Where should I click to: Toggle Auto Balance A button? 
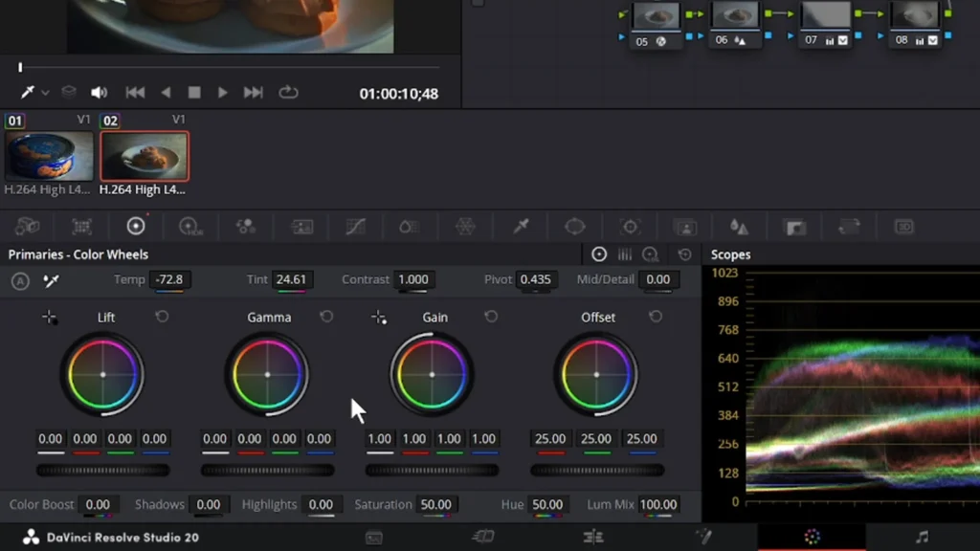(x=20, y=280)
